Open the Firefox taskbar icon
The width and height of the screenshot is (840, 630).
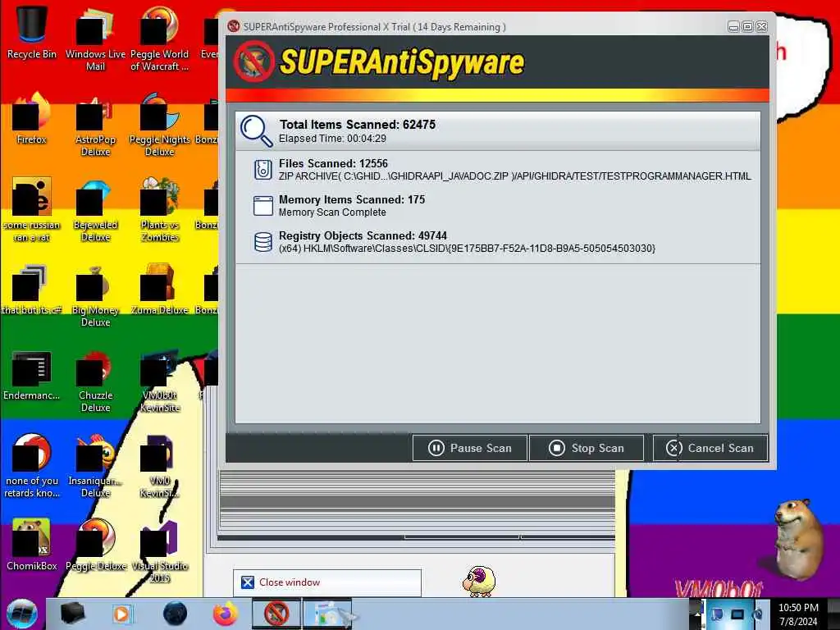point(226,614)
